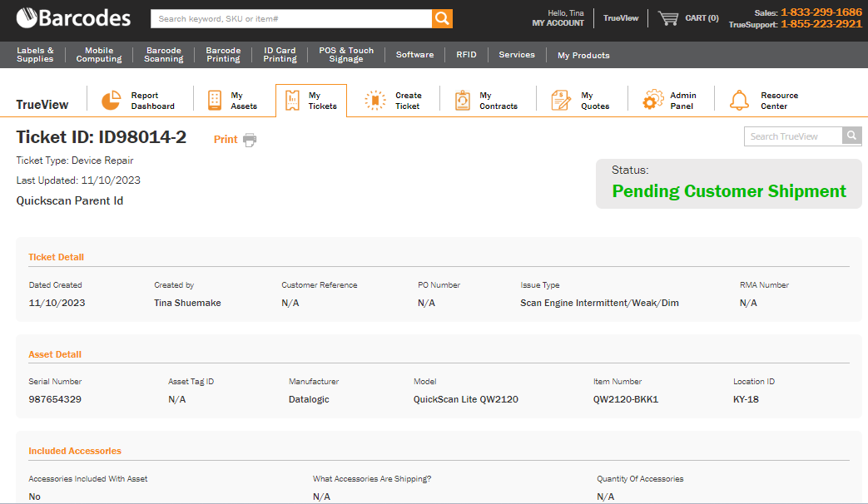Click the CART (0) link
This screenshot has width=868, height=504.
coord(702,18)
